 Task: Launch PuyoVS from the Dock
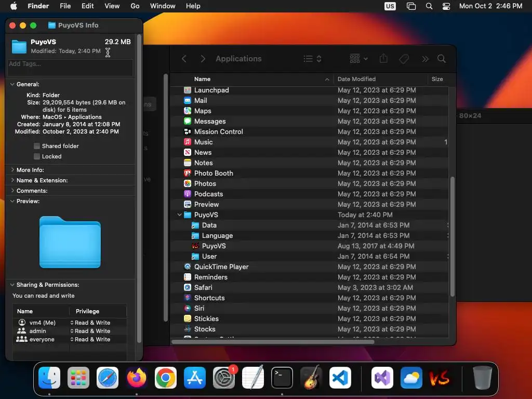440,378
